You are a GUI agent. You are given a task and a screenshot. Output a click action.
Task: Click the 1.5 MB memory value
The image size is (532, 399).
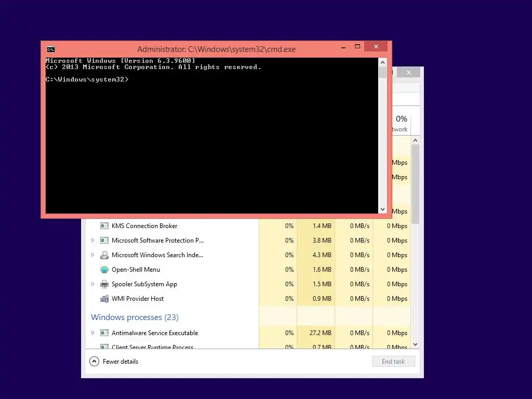(322, 284)
